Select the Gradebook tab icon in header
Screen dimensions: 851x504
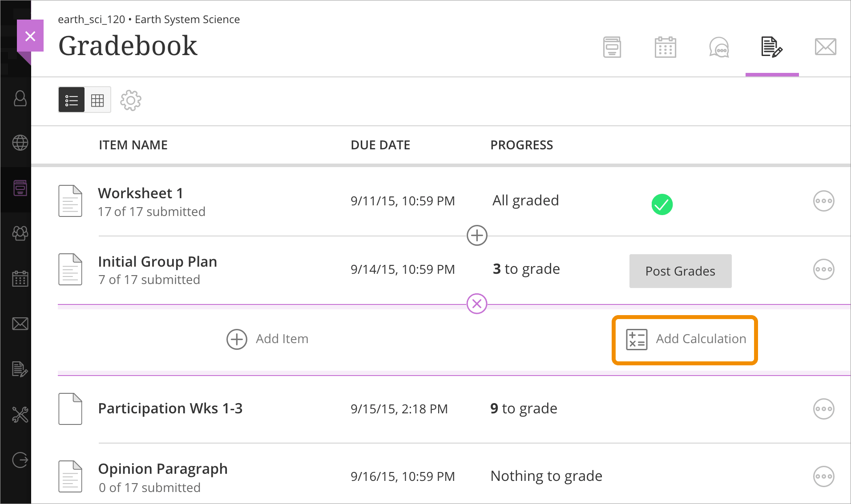pos(772,47)
